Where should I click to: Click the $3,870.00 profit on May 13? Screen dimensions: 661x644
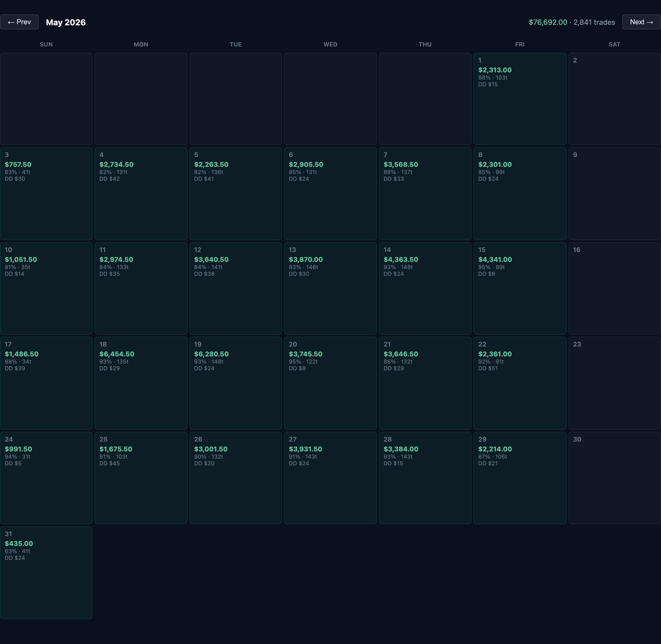tap(305, 260)
